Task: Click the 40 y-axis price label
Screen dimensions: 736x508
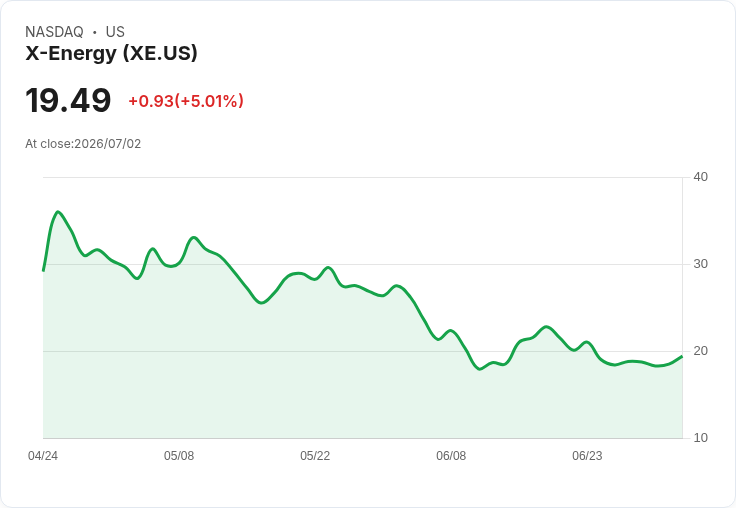Action: coord(700,177)
